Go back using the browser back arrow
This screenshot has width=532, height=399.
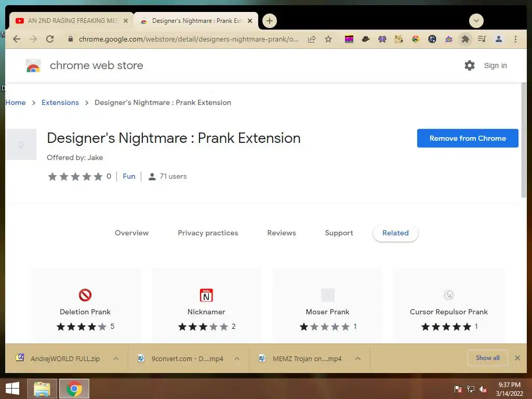16,39
